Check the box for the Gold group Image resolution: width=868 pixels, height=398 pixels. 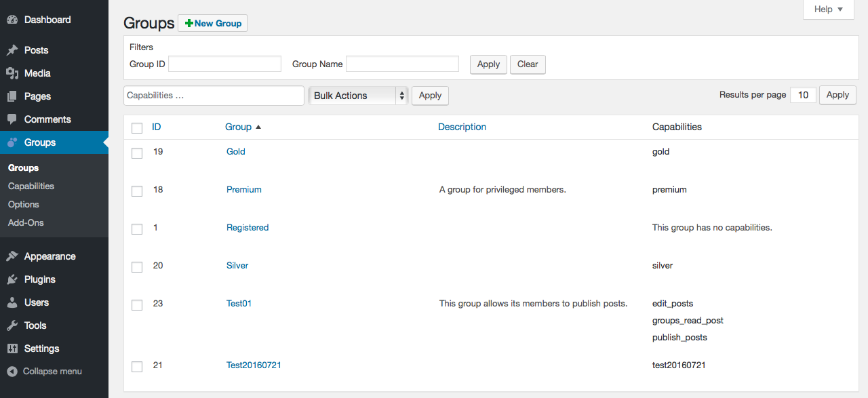[x=137, y=153]
